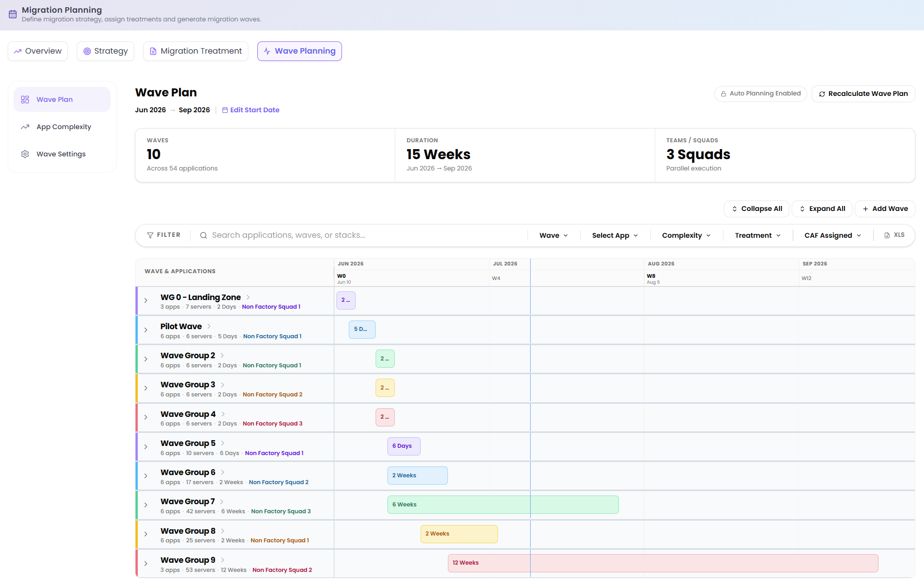Select the 6 Weeks green Gantt bar
Screen dimensions: 924x586
(x=503, y=505)
